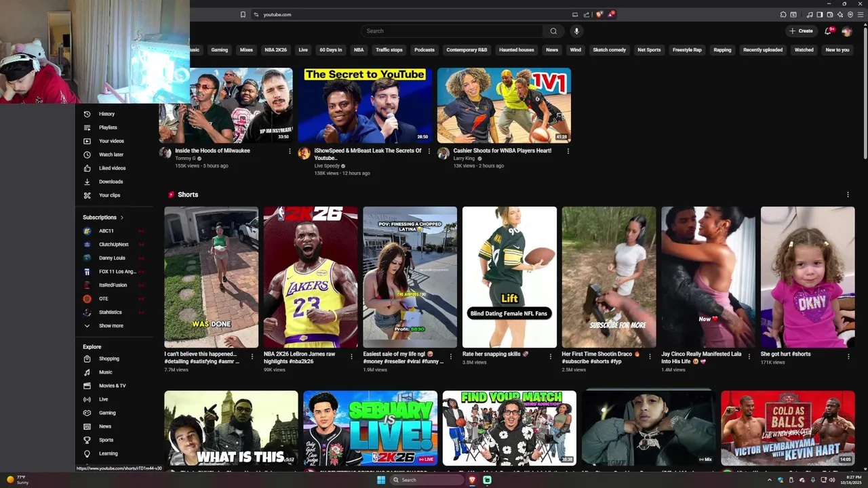Select the Haunted houses filter chip

click(x=517, y=49)
